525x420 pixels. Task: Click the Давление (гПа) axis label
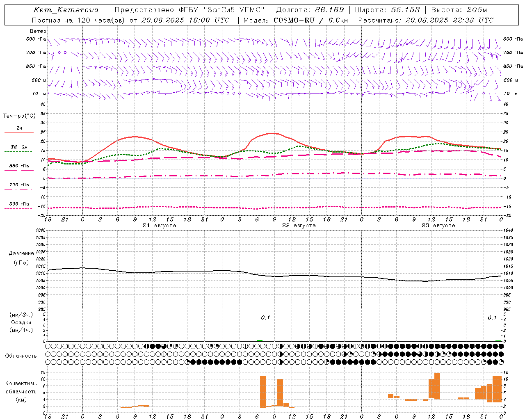click(21, 258)
